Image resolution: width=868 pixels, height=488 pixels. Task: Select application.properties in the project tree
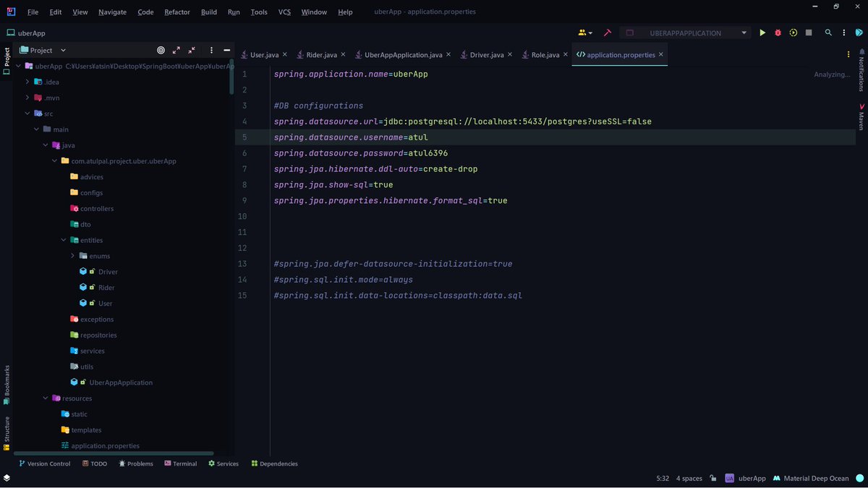105,446
